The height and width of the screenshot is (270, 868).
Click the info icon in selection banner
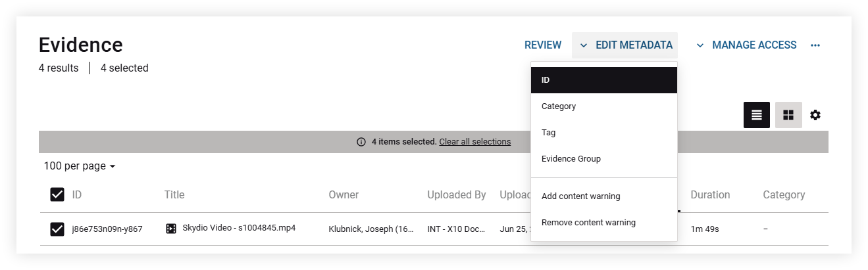(361, 142)
